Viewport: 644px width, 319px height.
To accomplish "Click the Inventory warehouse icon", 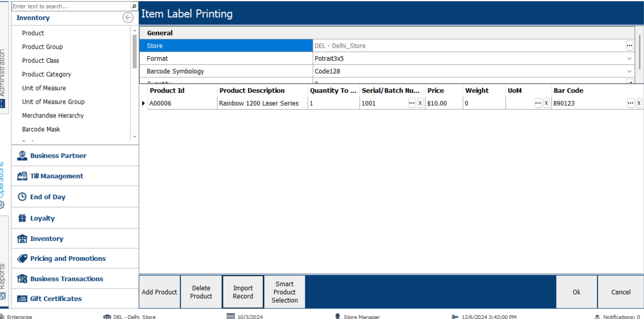I will tap(22, 239).
